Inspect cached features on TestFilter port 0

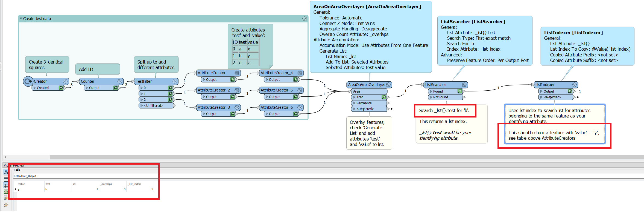[x=170, y=88]
